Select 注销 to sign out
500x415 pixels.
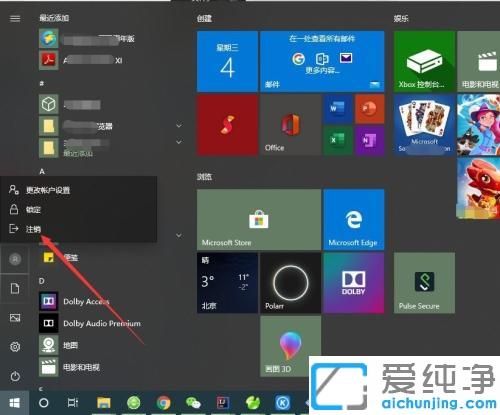click(x=78, y=229)
